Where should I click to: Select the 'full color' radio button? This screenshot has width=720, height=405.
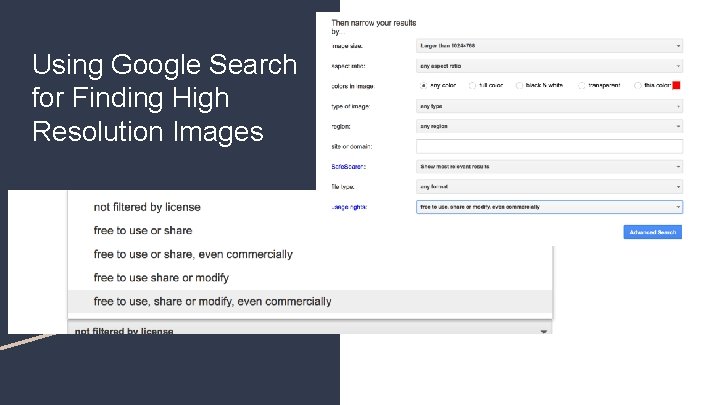click(x=472, y=85)
